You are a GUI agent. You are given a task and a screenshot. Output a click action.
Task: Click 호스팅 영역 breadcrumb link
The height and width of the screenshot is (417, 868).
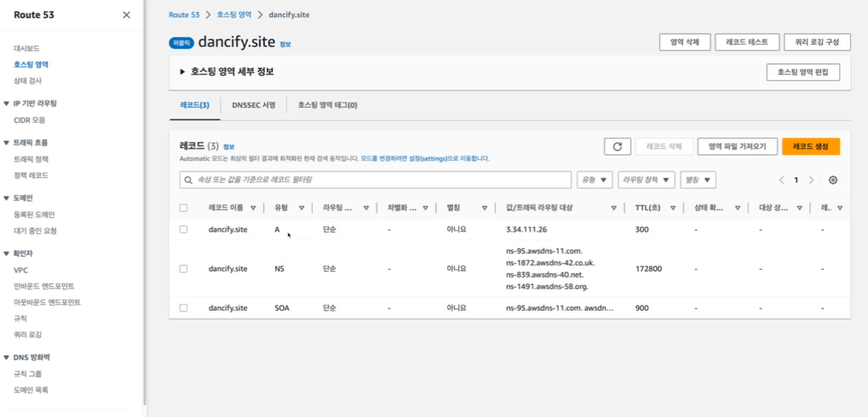pyautogui.click(x=234, y=15)
